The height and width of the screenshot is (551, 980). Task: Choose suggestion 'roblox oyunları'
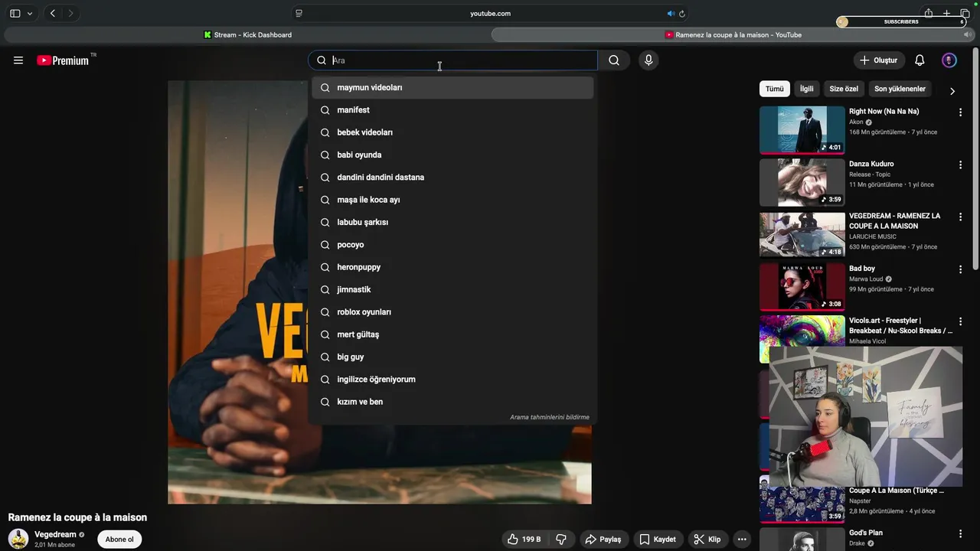(x=452, y=312)
